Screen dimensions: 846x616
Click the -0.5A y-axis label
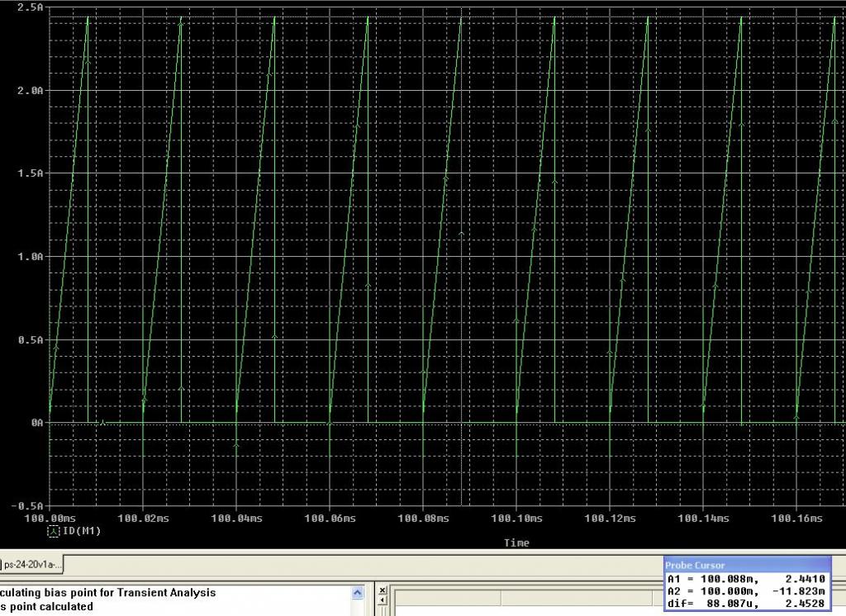[x=28, y=505]
